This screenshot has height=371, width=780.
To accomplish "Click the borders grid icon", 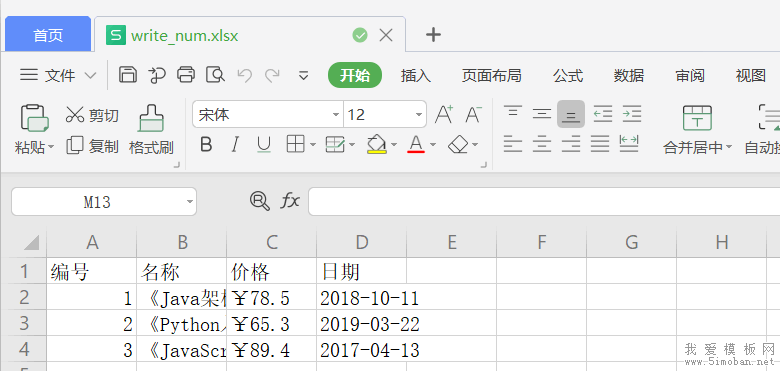I will [295, 144].
